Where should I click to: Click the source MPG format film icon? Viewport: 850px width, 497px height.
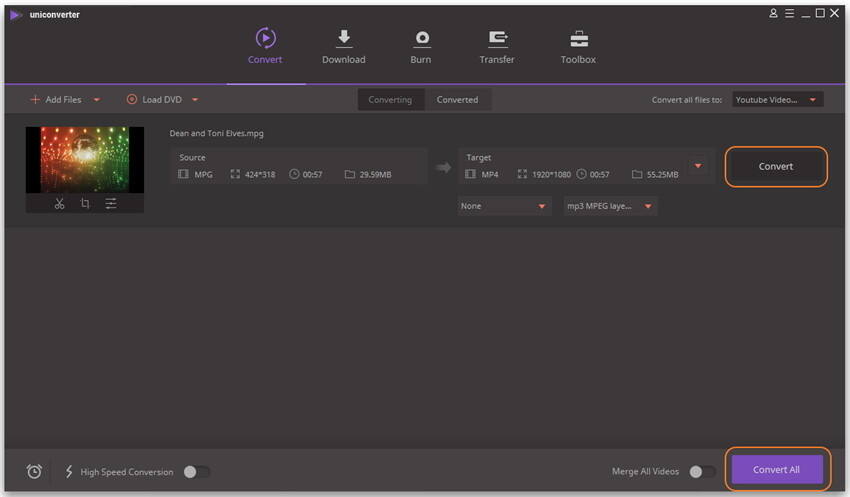click(x=183, y=174)
